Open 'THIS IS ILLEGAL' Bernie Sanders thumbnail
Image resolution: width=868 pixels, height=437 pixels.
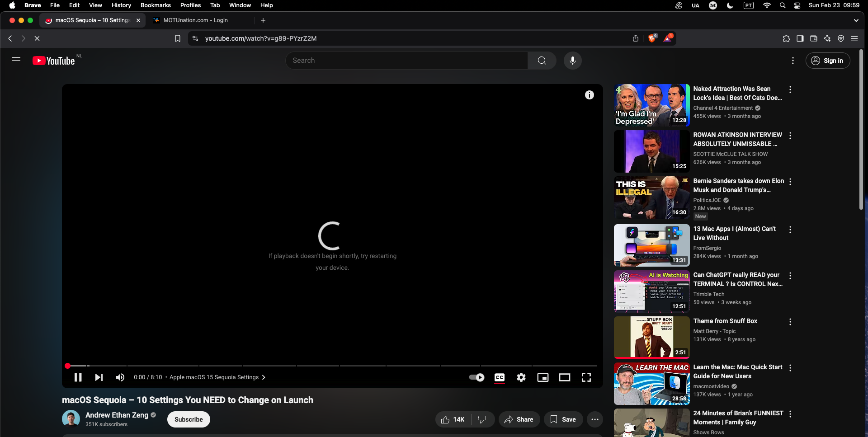coord(651,197)
